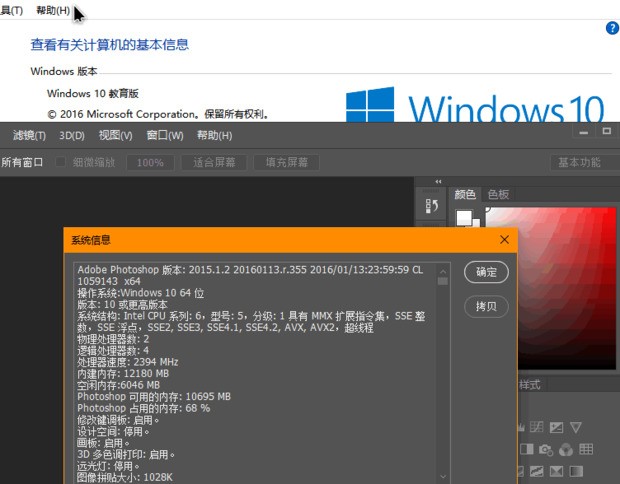Click the 查看有关计算机的基本信息 heading
The width and height of the screenshot is (620, 484).
110,45
